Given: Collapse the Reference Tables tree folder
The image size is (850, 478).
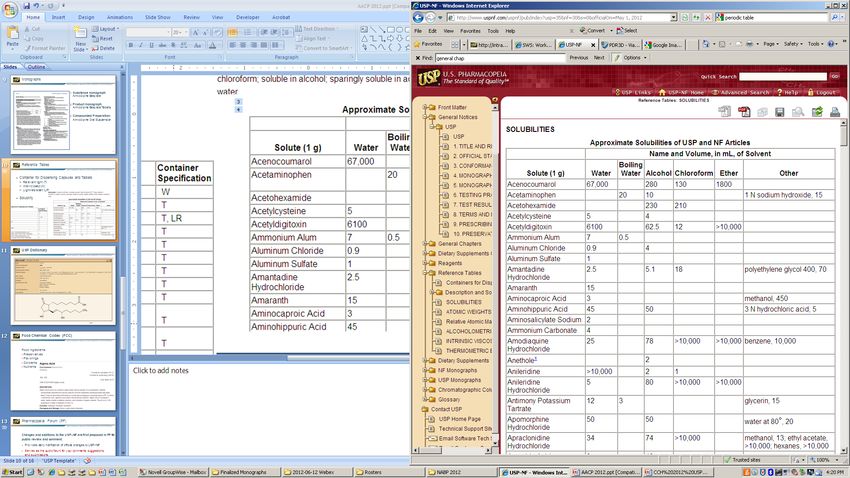Looking at the screenshot, I should pyautogui.click(x=424, y=273).
